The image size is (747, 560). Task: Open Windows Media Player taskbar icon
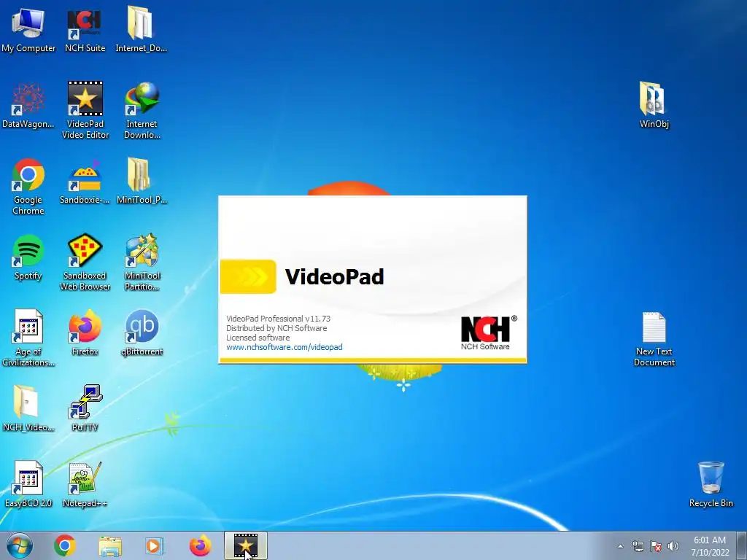click(x=155, y=545)
